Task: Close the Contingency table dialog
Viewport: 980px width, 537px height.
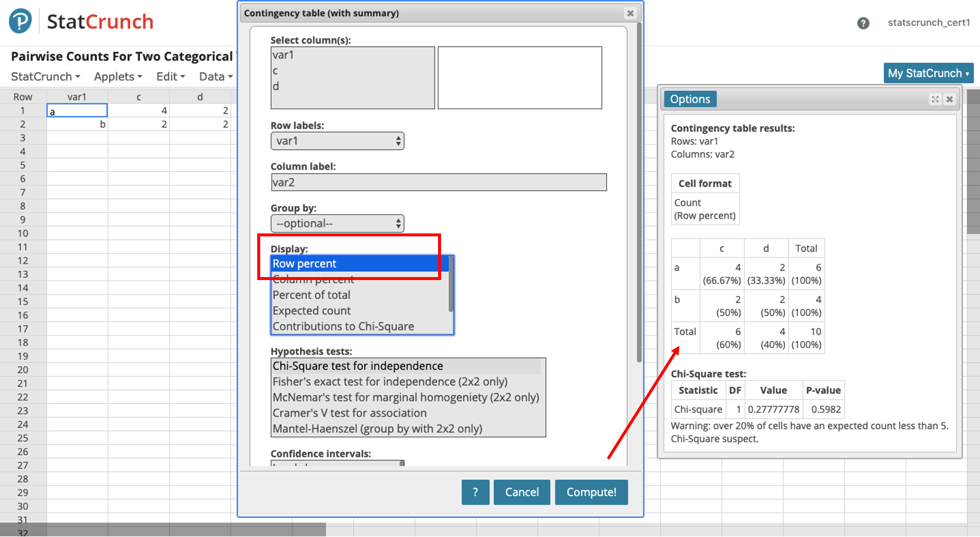Action: click(630, 13)
